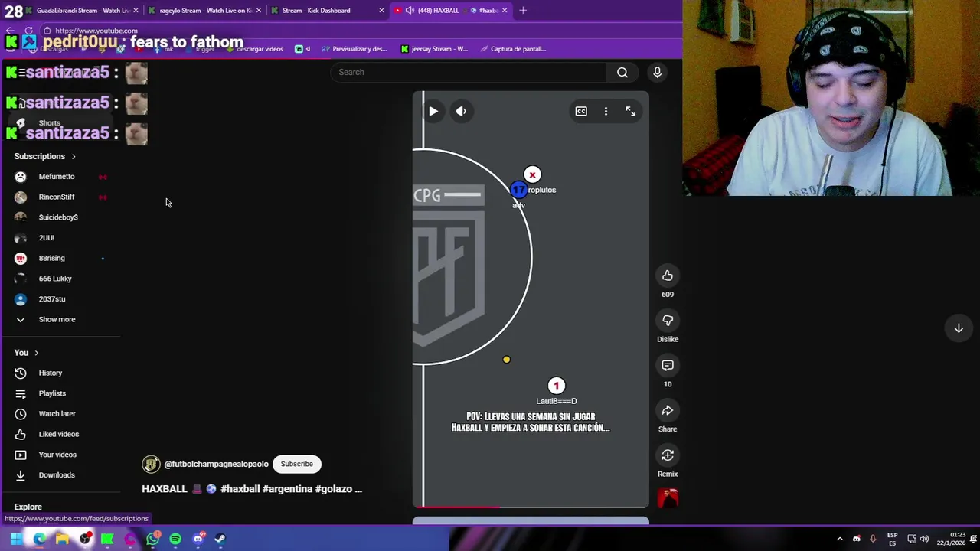
Task: Run search with the magnifier button
Action: pyautogui.click(x=622, y=72)
